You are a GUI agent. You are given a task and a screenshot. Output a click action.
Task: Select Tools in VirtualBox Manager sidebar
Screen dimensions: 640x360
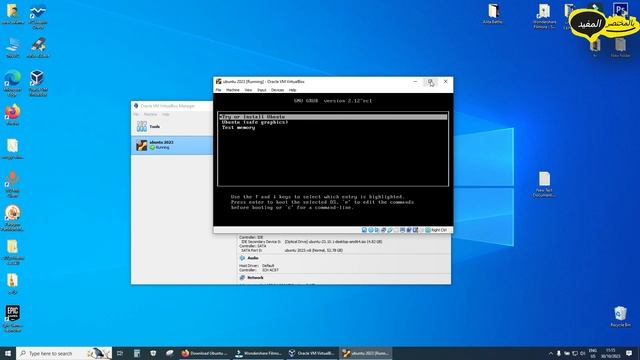point(172,127)
